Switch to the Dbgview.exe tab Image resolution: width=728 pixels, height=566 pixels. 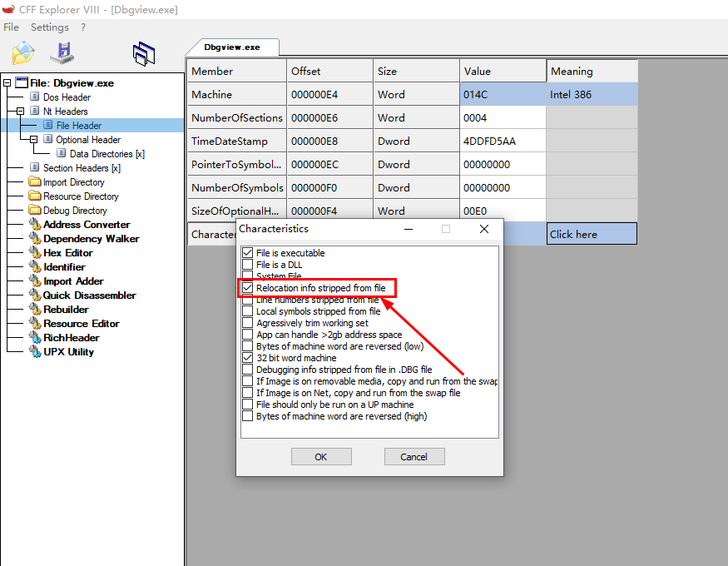coord(232,47)
